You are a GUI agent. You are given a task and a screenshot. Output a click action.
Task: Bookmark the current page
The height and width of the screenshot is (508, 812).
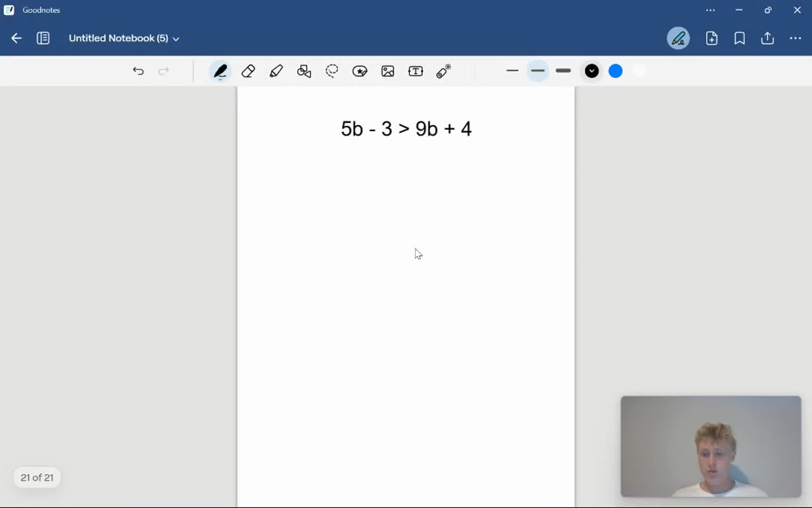tap(739, 38)
